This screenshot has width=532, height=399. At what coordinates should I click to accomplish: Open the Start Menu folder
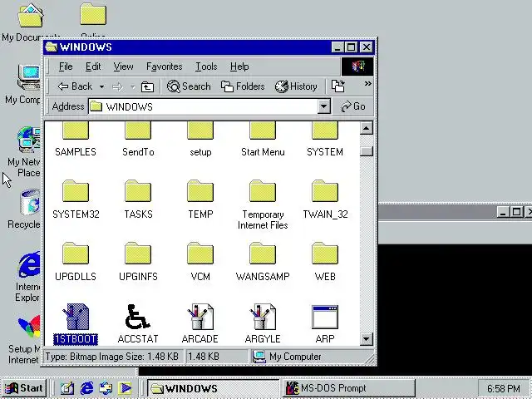click(263, 139)
